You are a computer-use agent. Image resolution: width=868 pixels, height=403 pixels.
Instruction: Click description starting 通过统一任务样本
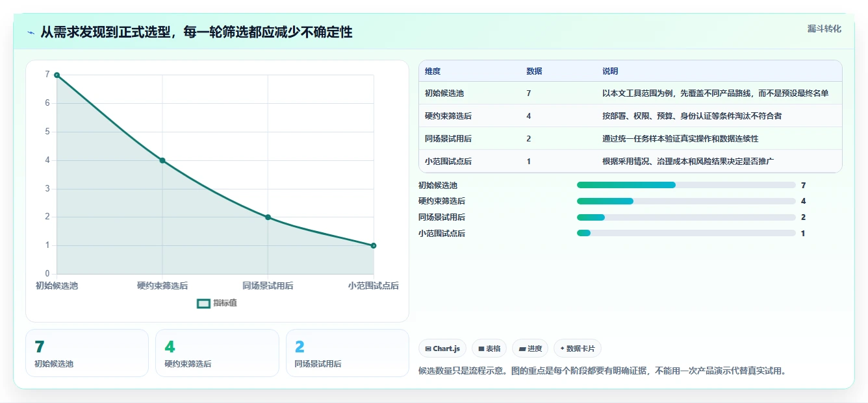(x=680, y=139)
